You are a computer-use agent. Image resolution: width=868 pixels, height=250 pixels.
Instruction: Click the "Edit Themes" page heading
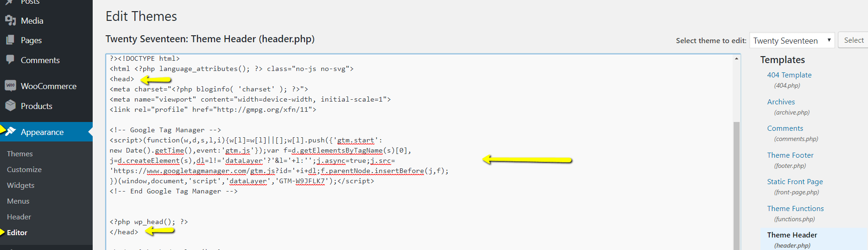141,16
